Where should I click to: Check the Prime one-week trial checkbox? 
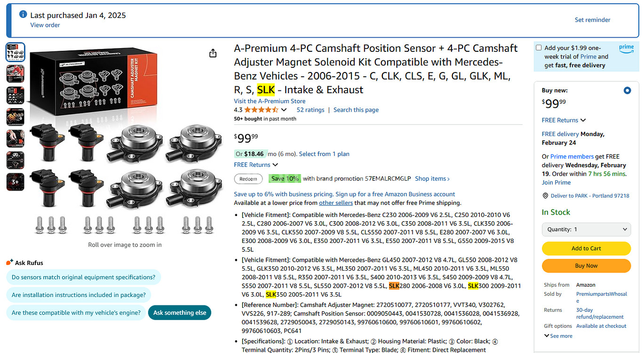click(x=539, y=48)
